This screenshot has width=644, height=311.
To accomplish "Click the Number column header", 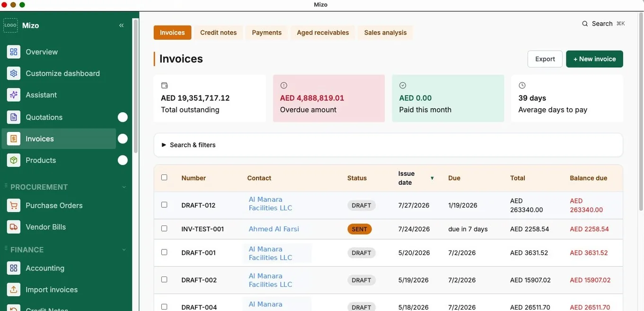I will click(194, 178).
